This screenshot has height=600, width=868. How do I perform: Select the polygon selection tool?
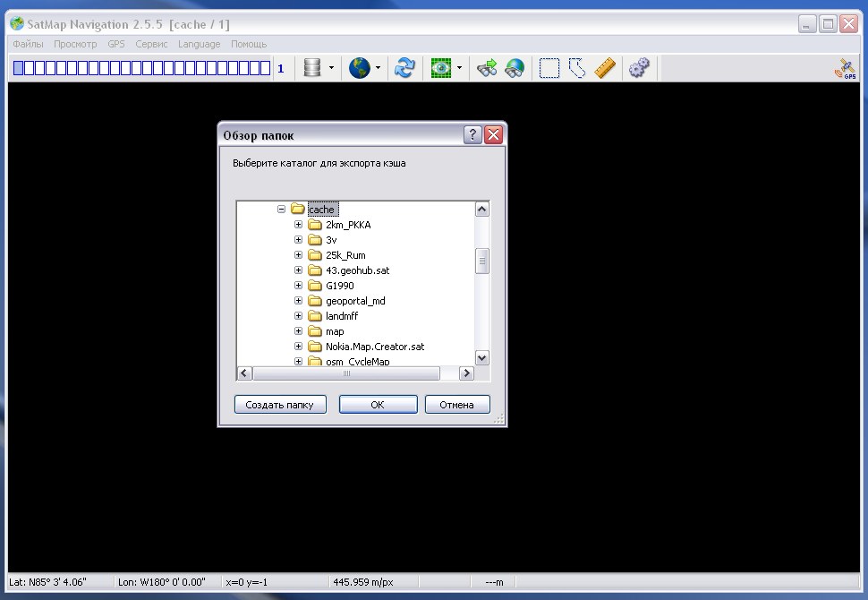(577, 67)
